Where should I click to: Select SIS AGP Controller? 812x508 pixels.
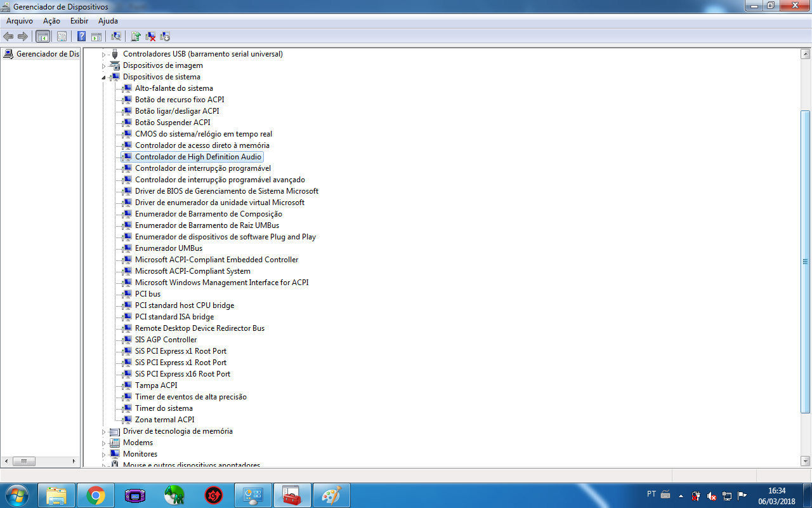coord(166,340)
